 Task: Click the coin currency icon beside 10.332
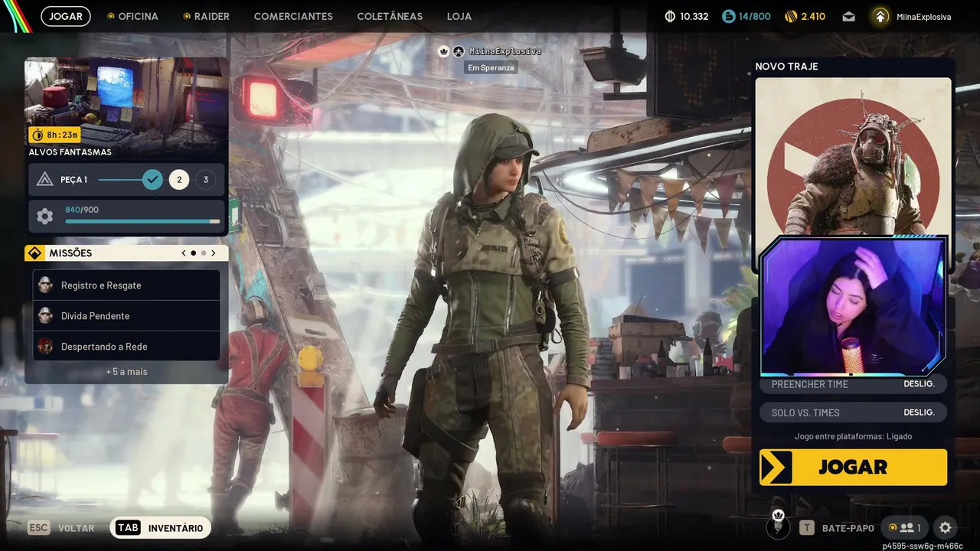point(670,16)
